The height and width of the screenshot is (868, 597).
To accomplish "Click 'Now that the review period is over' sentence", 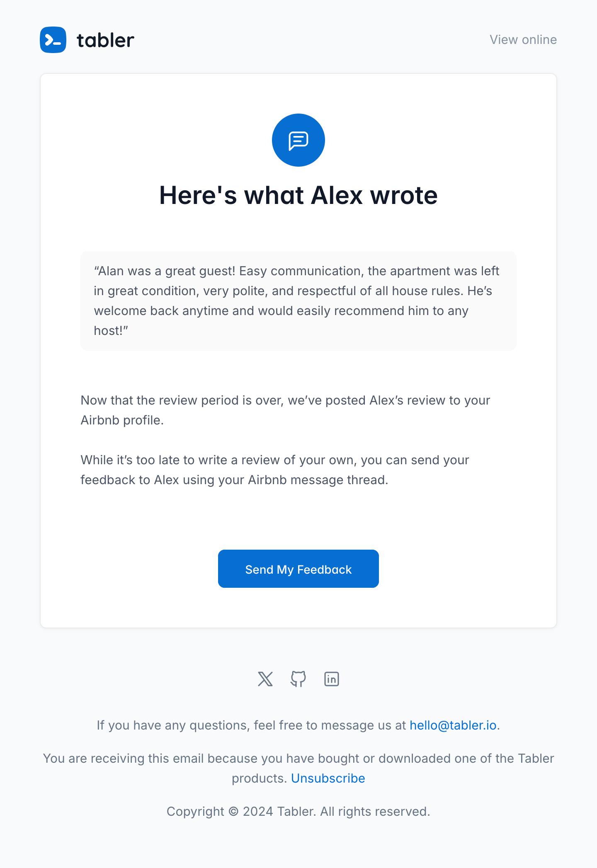I will tap(182, 400).
